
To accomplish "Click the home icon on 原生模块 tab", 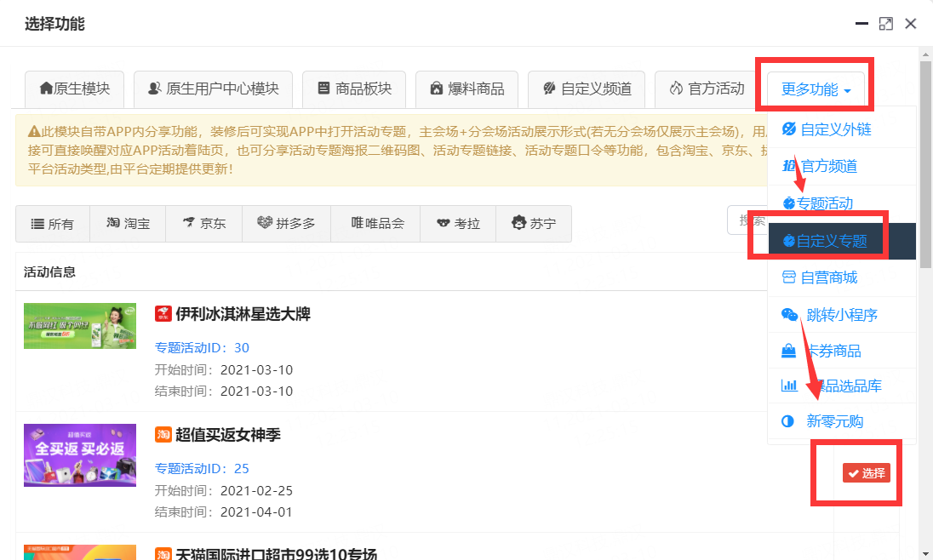I will pyautogui.click(x=46, y=88).
